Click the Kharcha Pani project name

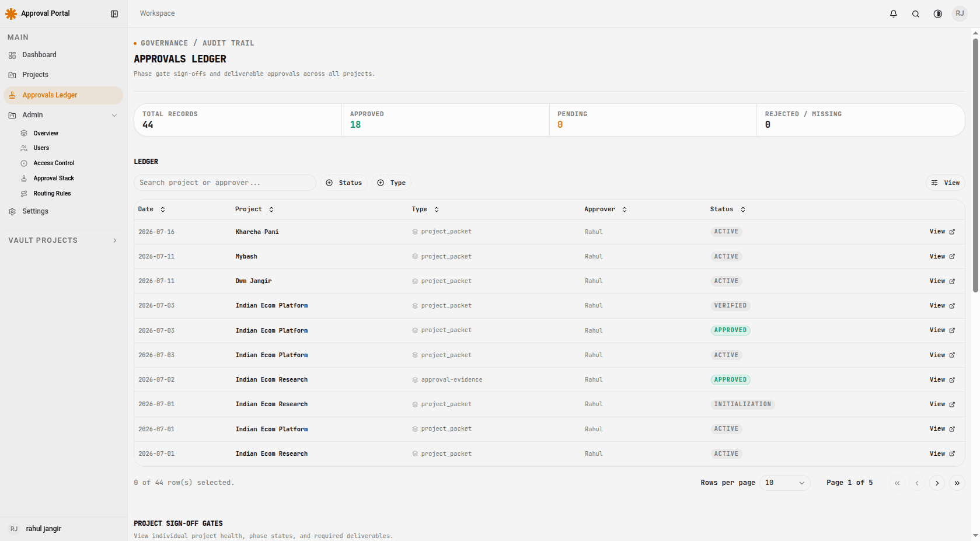click(x=257, y=232)
